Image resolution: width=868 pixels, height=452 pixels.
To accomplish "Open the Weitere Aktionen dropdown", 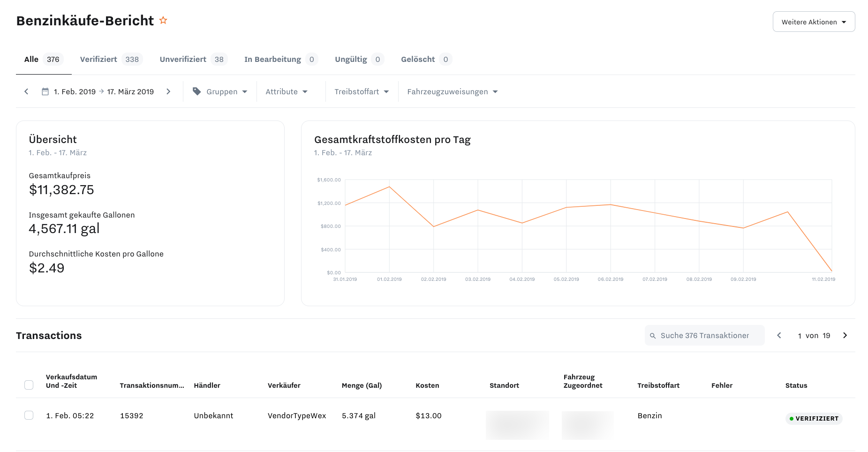I will pyautogui.click(x=814, y=22).
